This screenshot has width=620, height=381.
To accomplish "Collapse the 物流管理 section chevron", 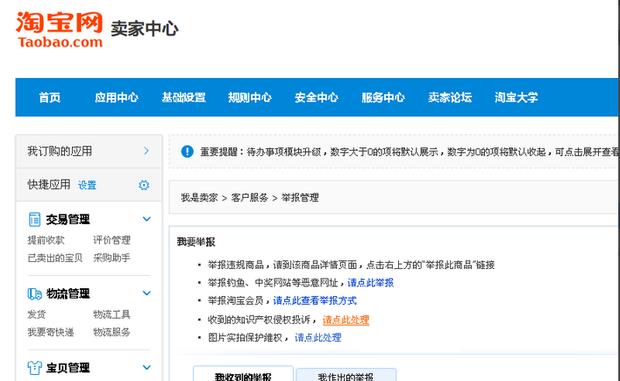I will [147, 293].
